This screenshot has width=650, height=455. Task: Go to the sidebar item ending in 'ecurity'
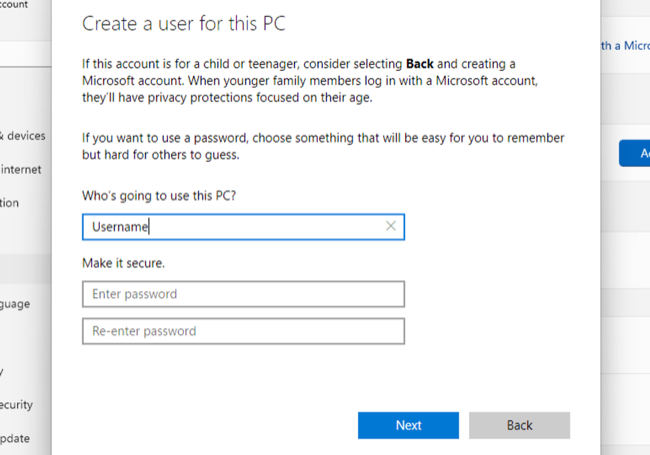[x=17, y=405]
